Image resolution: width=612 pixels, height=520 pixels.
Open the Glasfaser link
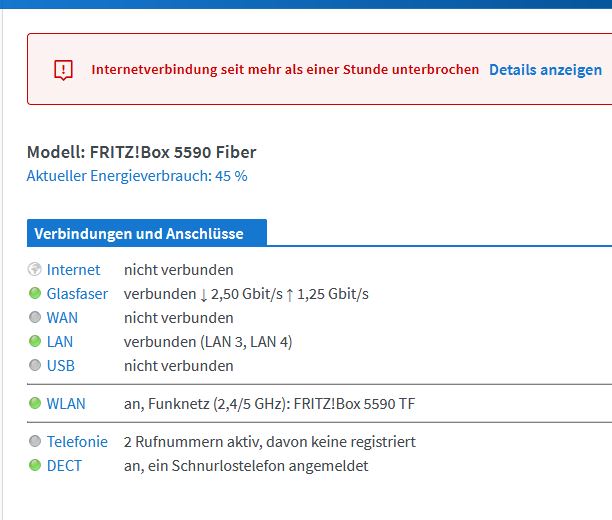[x=77, y=294]
